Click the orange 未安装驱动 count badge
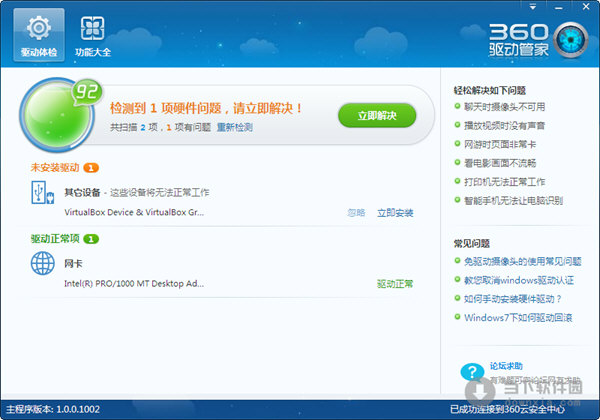600x420 pixels. click(91, 168)
